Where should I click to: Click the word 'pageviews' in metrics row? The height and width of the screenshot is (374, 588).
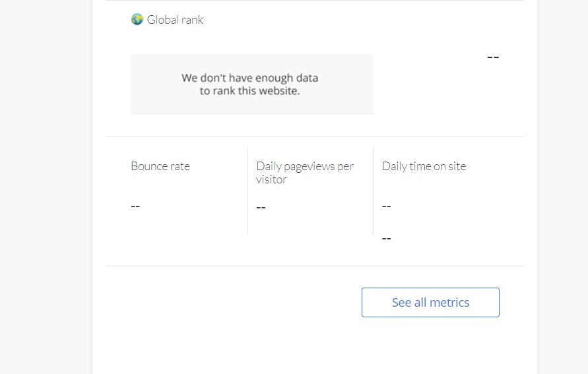309,166
